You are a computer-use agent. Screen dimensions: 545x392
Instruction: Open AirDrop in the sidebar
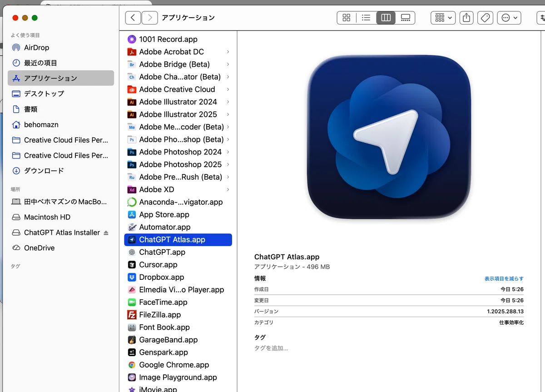61,48
